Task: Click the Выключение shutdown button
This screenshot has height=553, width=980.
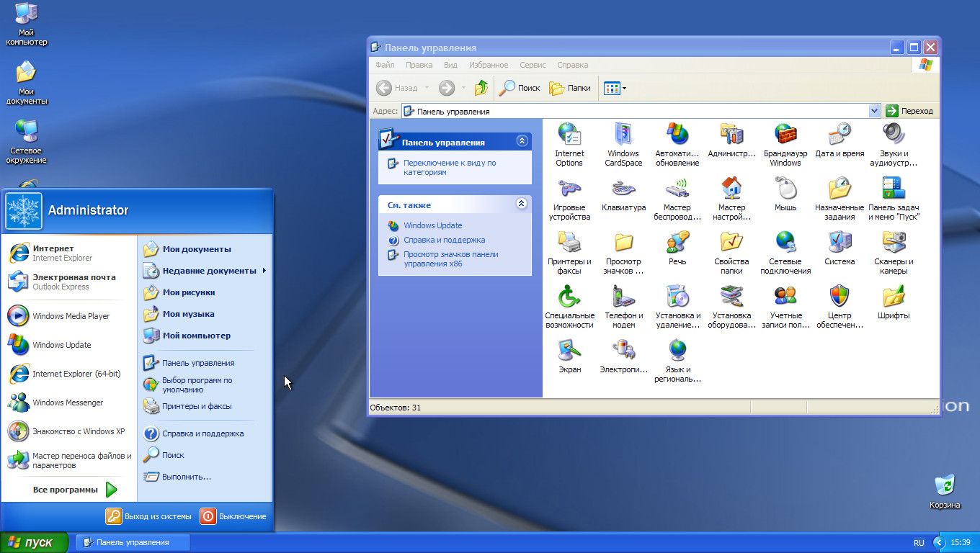Action: coord(233,516)
